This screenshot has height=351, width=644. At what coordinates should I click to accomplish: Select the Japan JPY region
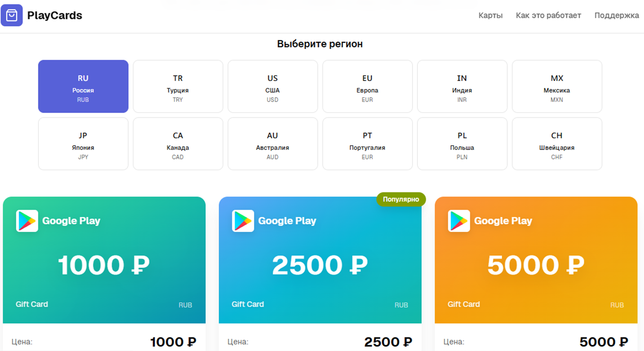(83, 144)
